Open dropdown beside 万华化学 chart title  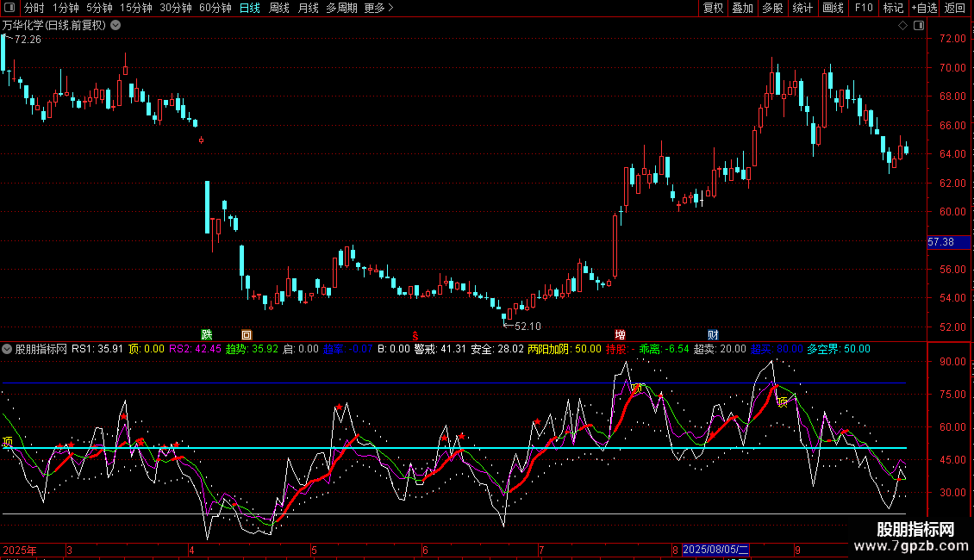pyautogui.click(x=116, y=26)
